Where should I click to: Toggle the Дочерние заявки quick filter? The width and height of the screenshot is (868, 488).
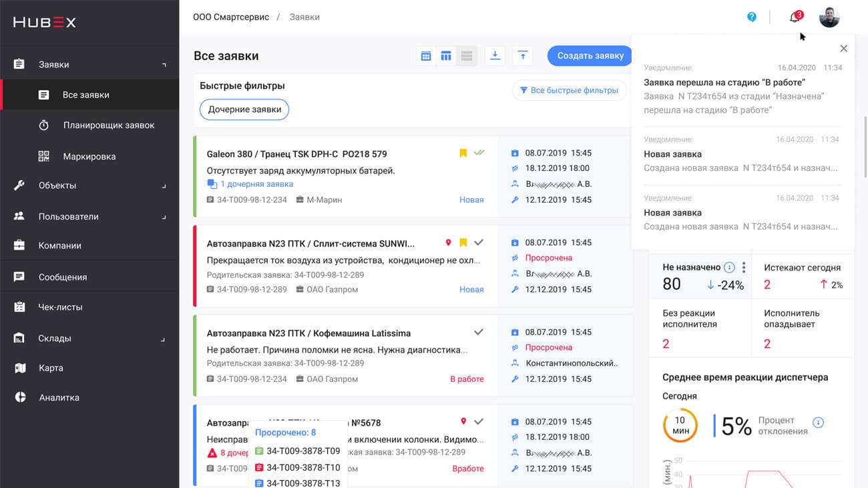tap(244, 109)
